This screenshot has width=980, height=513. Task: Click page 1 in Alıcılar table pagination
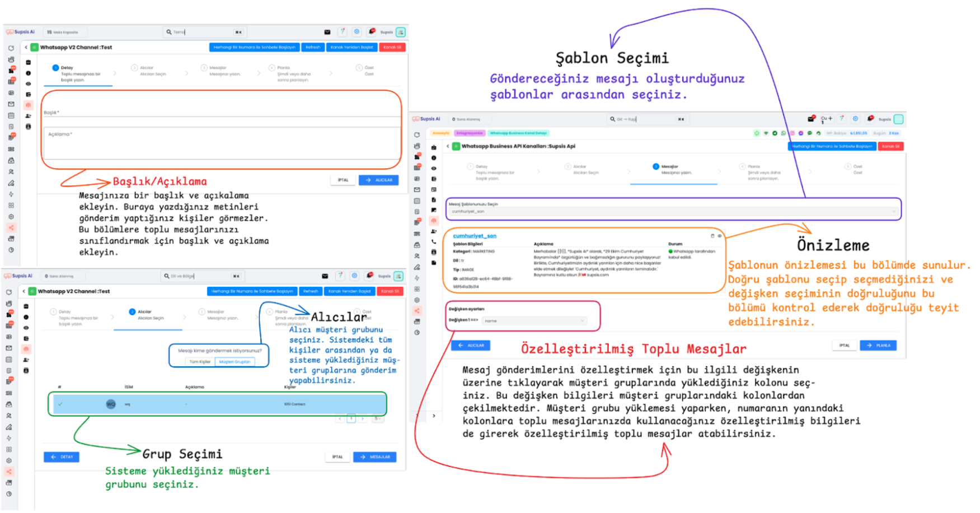click(351, 419)
